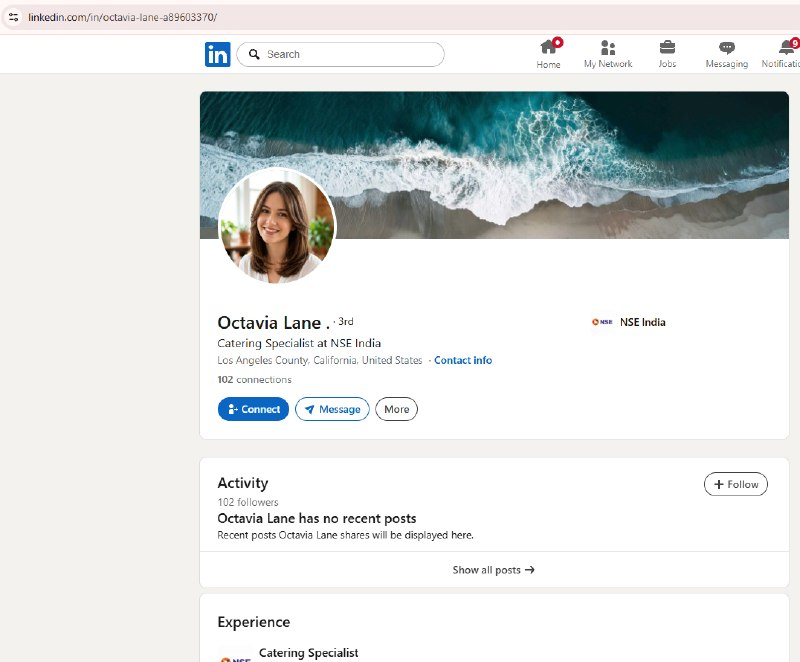Click 'Los Angeles County, California' location text
The image size is (800, 662).
point(320,360)
